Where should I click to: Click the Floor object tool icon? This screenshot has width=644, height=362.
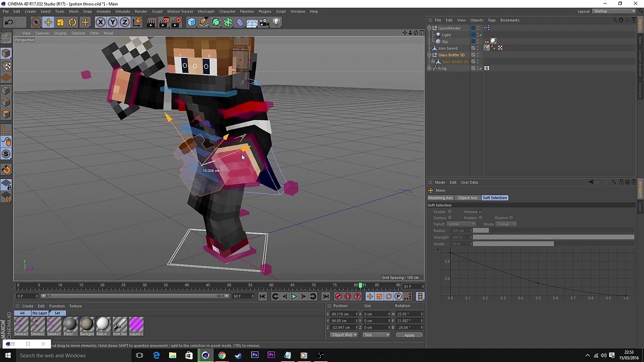point(252,22)
